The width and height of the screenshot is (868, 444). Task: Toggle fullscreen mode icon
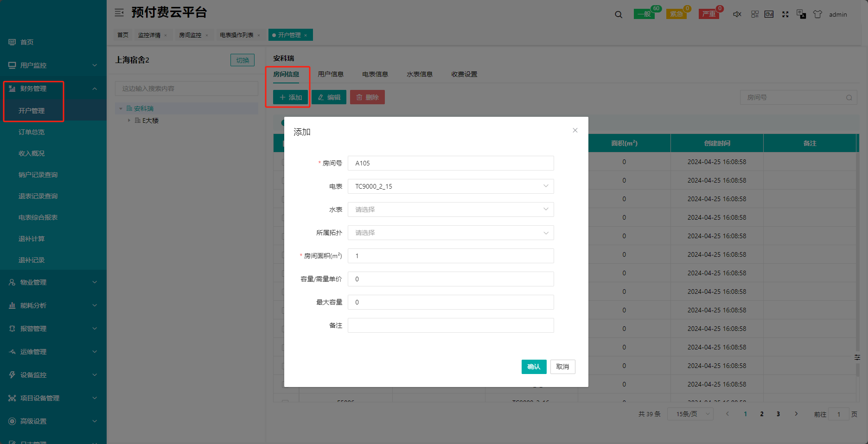tap(785, 14)
